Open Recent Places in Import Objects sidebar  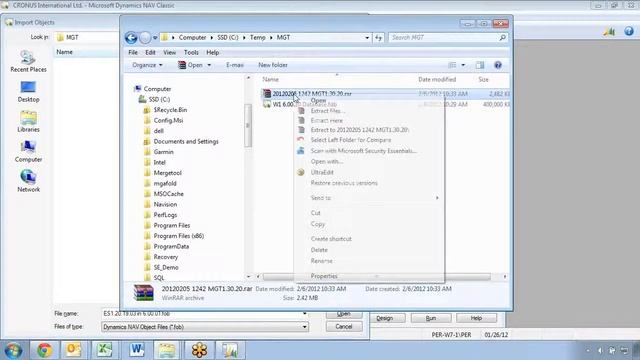tap(28, 61)
